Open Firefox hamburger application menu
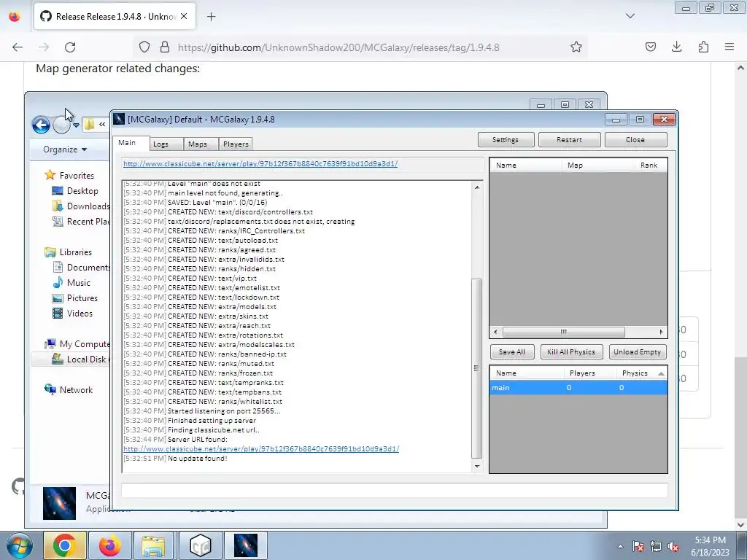The width and height of the screenshot is (747, 560). click(x=729, y=47)
